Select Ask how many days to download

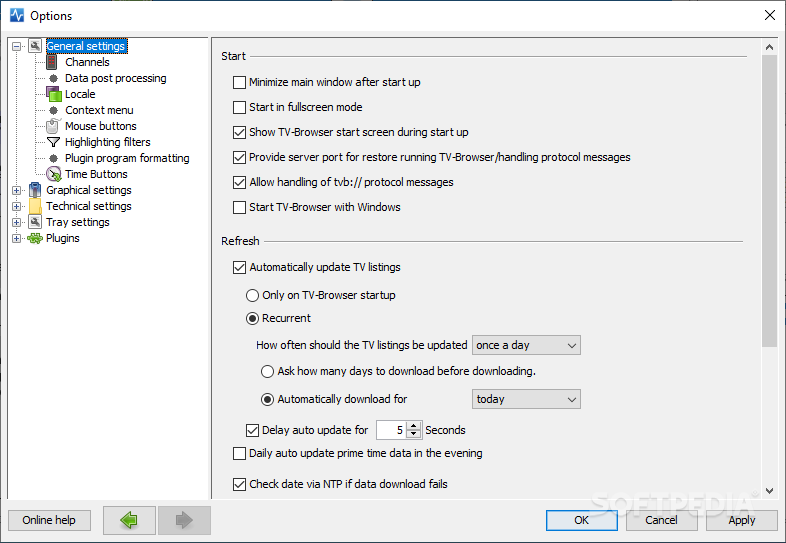268,372
